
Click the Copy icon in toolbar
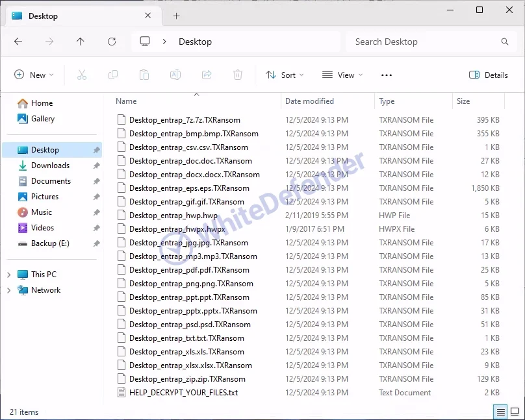[113, 75]
